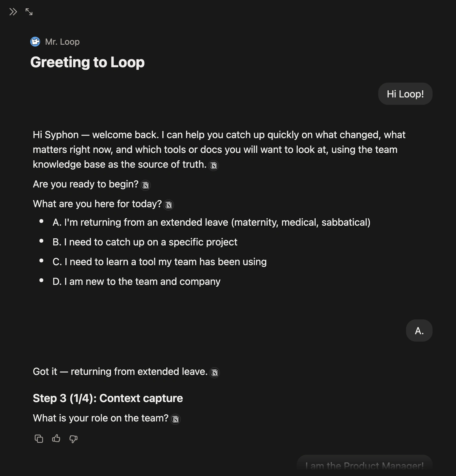Viewport: 456px width, 476px height.
Task: Open Notion citation after 'here for today?'
Action: pyautogui.click(x=169, y=205)
